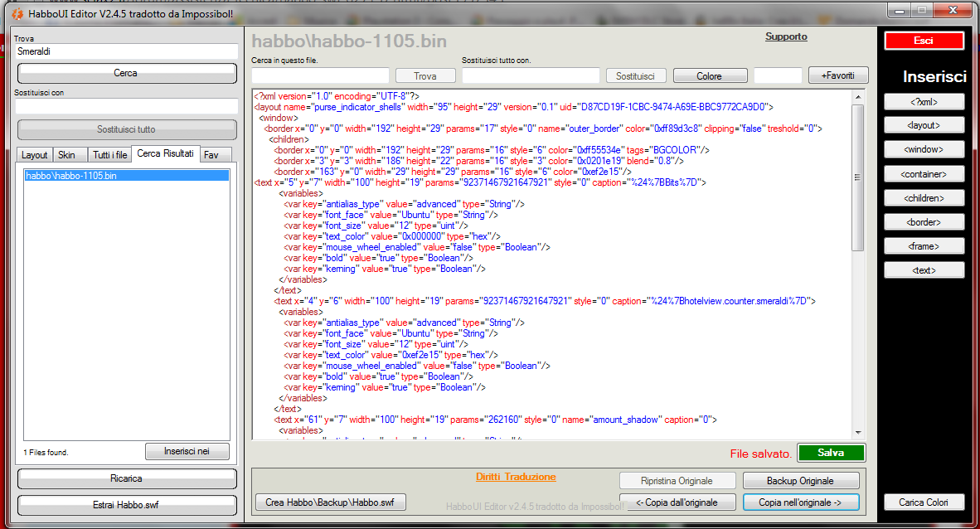The width and height of the screenshot is (980, 529).
Task: Click the habbo\habbo-1105.bin file title
Action: [x=349, y=41]
